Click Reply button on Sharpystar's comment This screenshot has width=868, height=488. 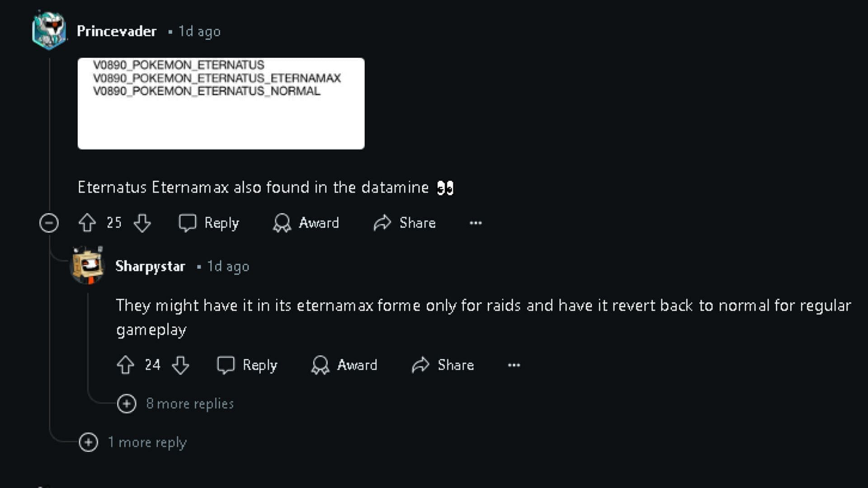pyautogui.click(x=248, y=365)
